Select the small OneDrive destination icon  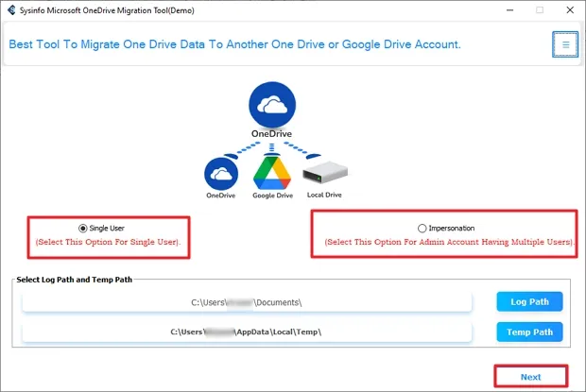[x=221, y=174]
